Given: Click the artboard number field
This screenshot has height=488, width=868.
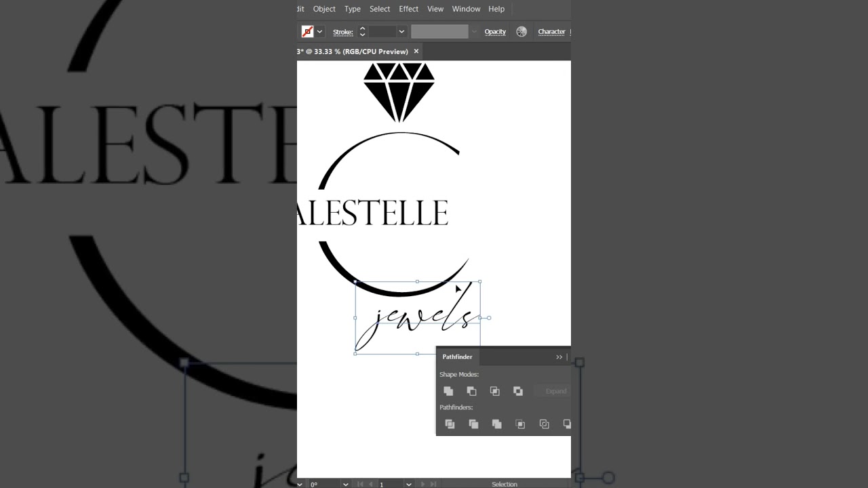Looking at the screenshot, I should pos(391,484).
